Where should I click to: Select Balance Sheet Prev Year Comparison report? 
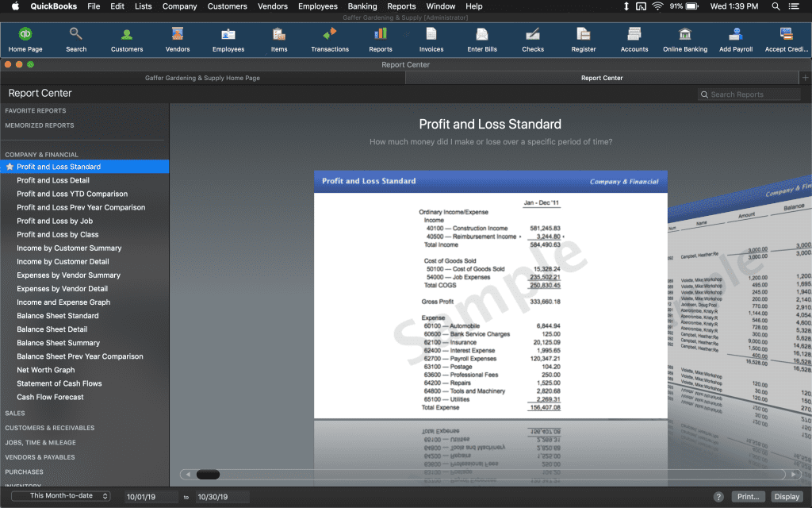tap(80, 356)
